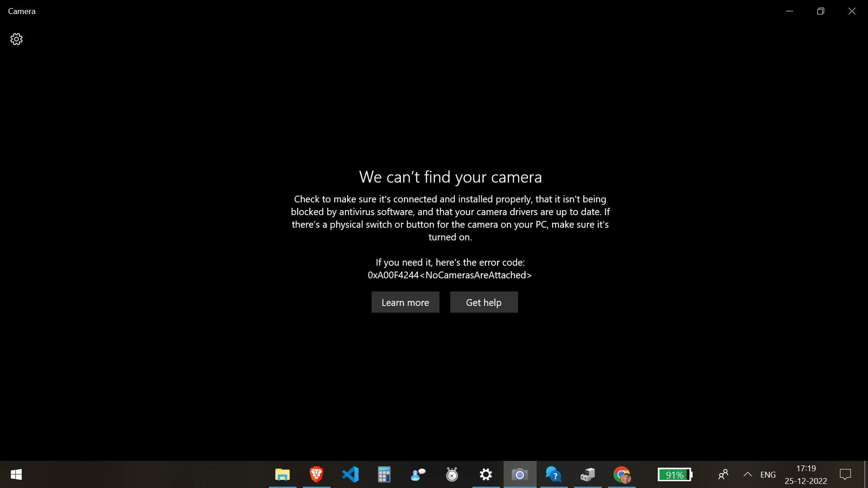The width and height of the screenshot is (868, 488).
Task: Open the stopwatch app on taskbar
Action: point(452,474)
